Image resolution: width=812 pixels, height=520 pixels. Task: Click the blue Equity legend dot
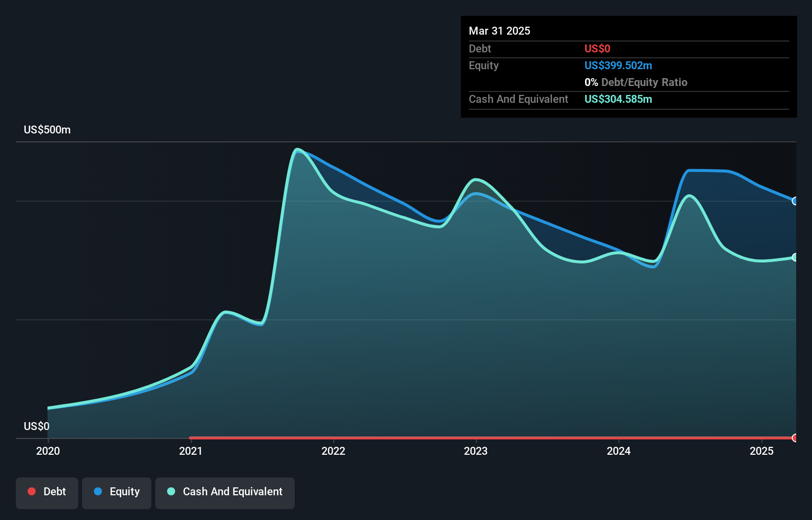[x=98, y=491]
